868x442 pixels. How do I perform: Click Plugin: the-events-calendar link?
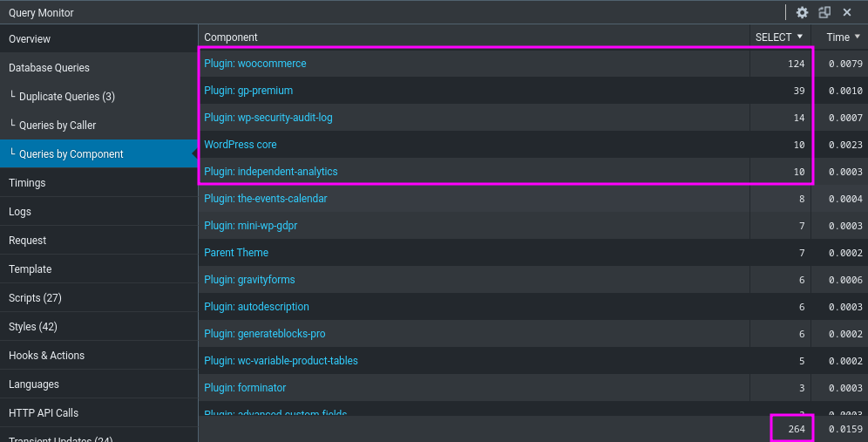point(266,198)
